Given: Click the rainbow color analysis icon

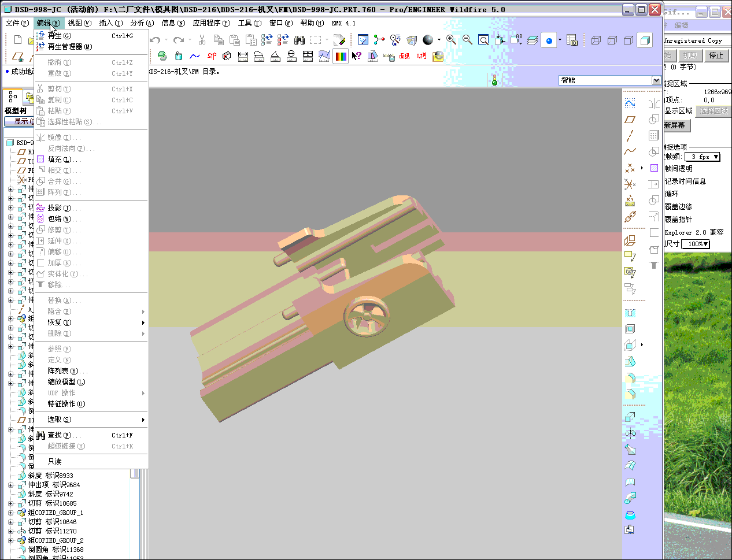Looking at the screenshot, I should tap(341, 56).
